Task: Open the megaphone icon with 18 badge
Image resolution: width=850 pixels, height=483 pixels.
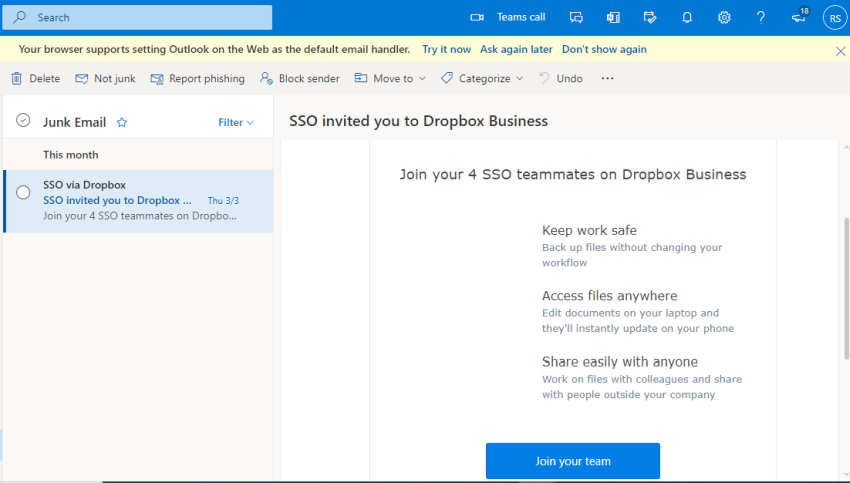Action: pyautogui.click(x=800, y=16)
